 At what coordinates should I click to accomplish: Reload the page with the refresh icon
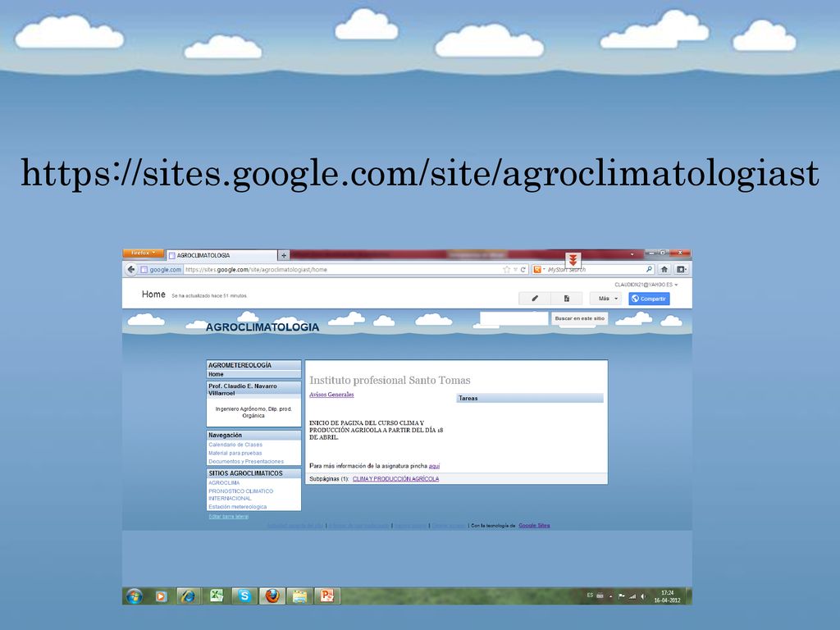point(523,269)
